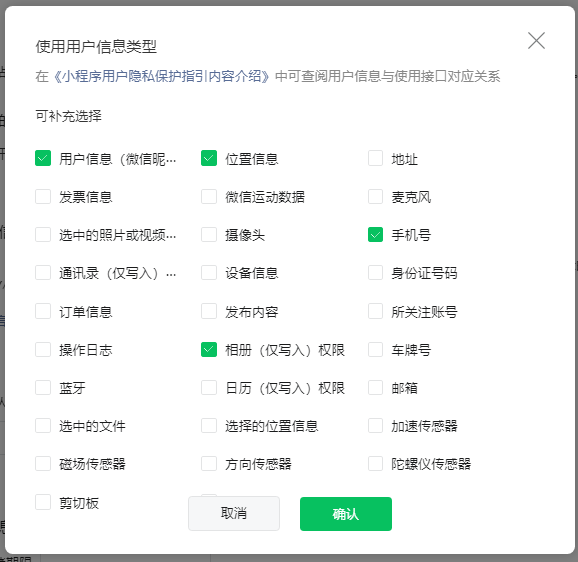The width and height of the screenshot is (578, 562).
Task: Tick the 车牌号 checkbox
Action: 376,350
